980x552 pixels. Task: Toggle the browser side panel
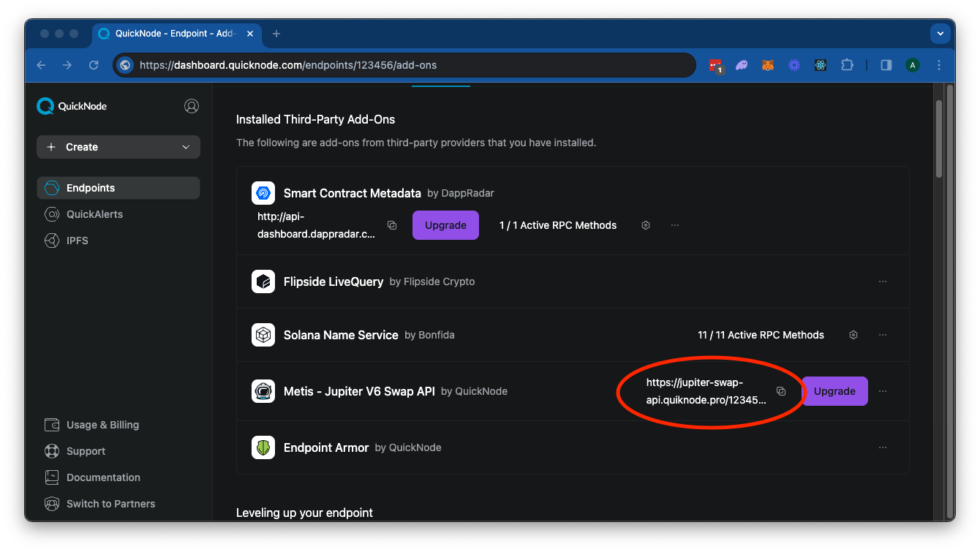point(886,65)
